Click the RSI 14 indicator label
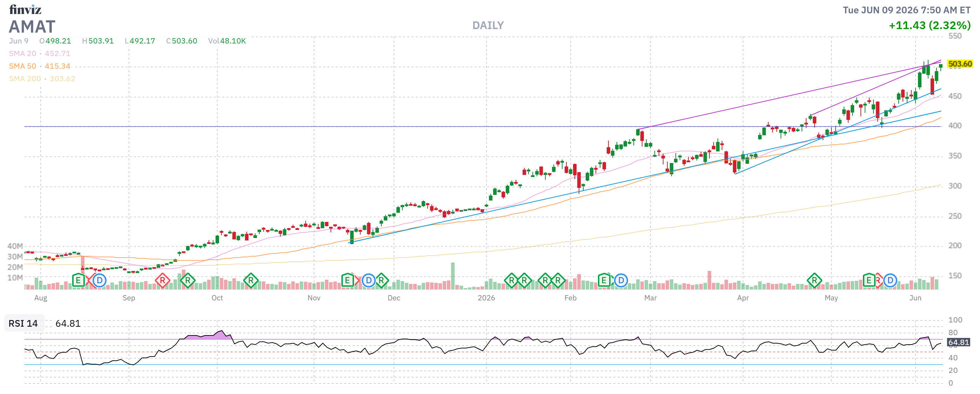The height and width of the screenshot is (394, 980). (x=23, y=324)
